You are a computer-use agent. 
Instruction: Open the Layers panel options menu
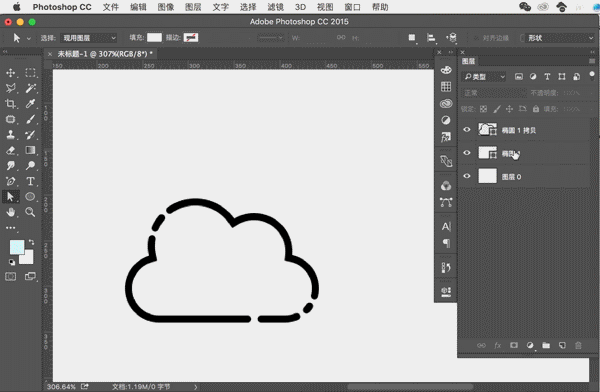point(592,61)
